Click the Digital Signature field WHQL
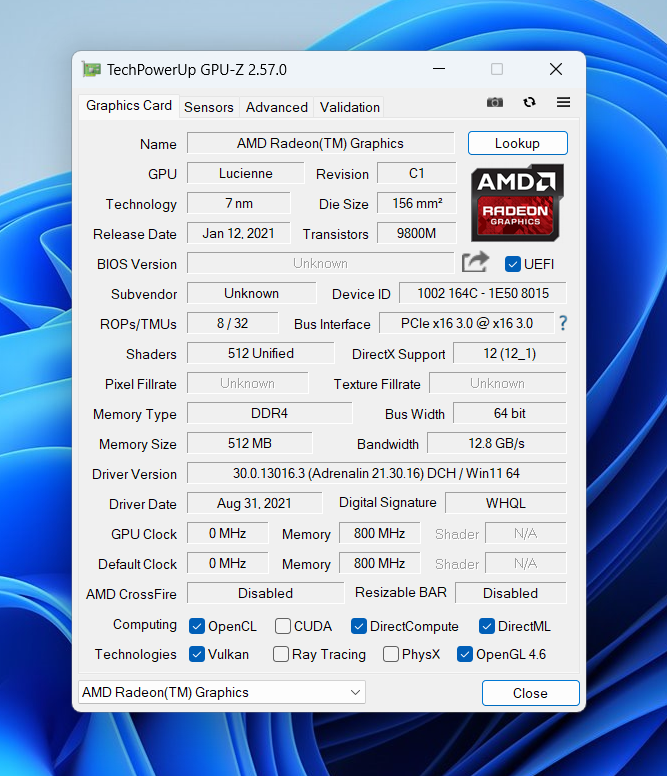 pyautogui.click(x=506, y=503)
